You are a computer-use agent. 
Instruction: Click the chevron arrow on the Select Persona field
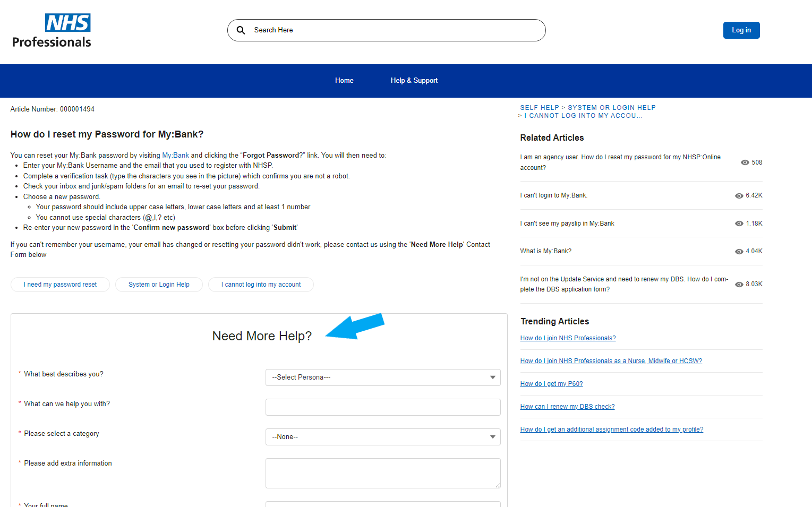click(492, 377)
